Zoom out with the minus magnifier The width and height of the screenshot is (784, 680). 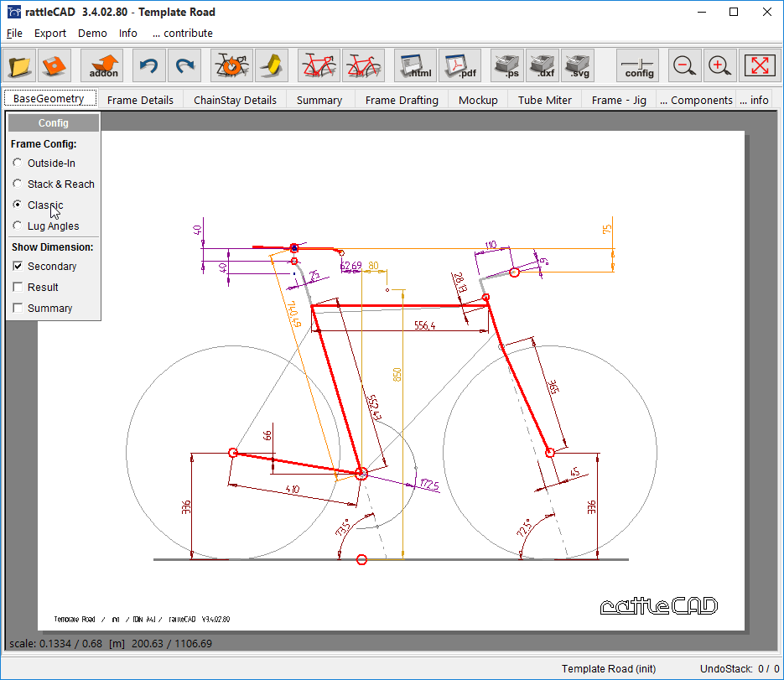point(685,65)
